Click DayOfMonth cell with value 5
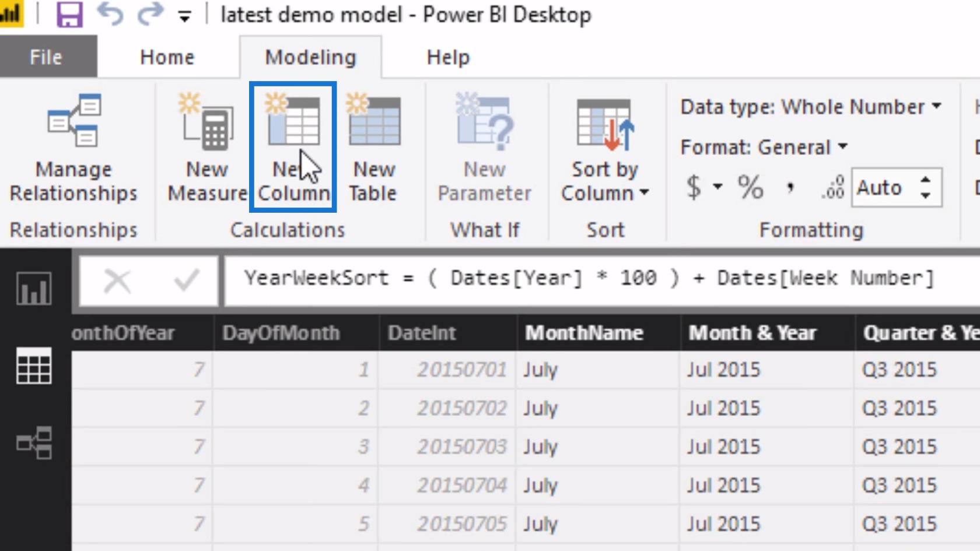This screenshot has height=551, width=980. (296, 524)
